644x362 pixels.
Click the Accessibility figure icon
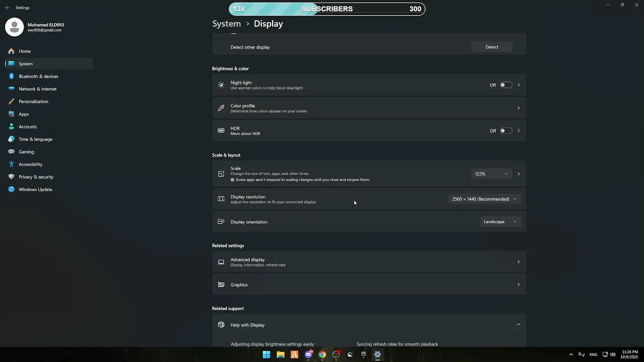[11, 164]
